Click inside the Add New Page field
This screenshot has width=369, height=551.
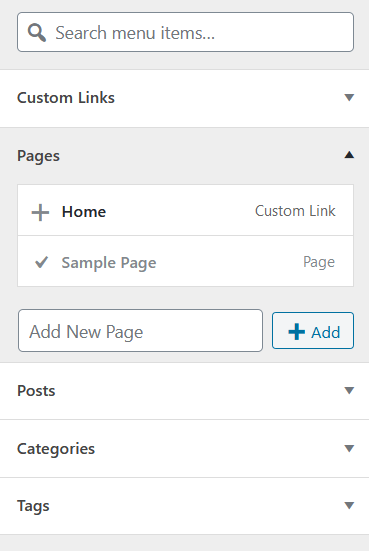point(140,330)
